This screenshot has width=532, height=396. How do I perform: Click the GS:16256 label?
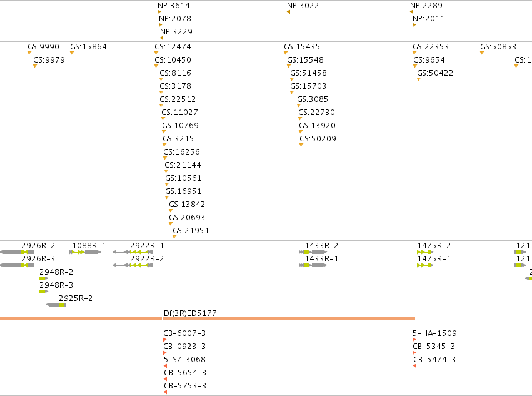pos(182,152)
